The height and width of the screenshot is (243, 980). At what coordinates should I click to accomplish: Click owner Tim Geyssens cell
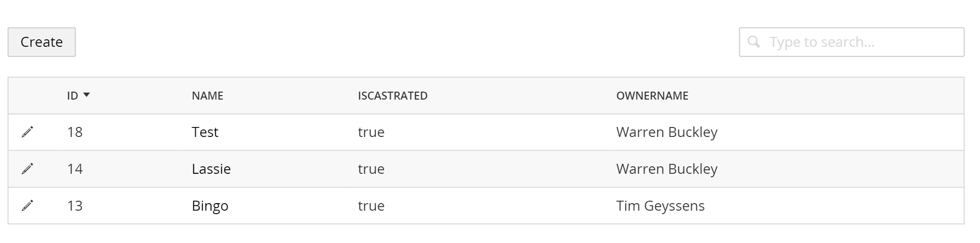(x=660, y=206)
